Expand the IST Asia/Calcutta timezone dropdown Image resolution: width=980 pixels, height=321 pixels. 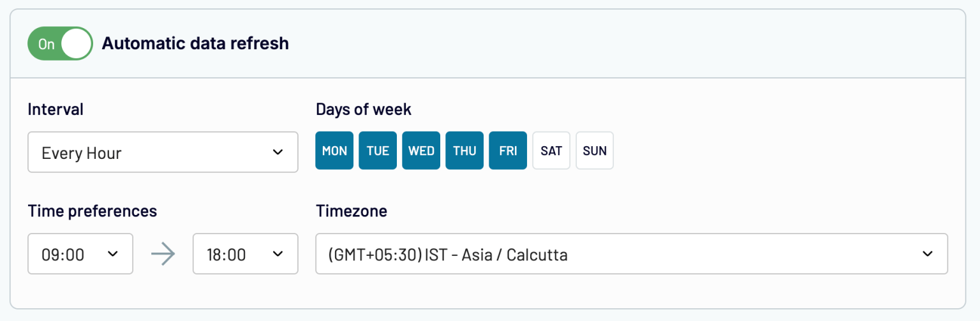click(x=631, y=254)
